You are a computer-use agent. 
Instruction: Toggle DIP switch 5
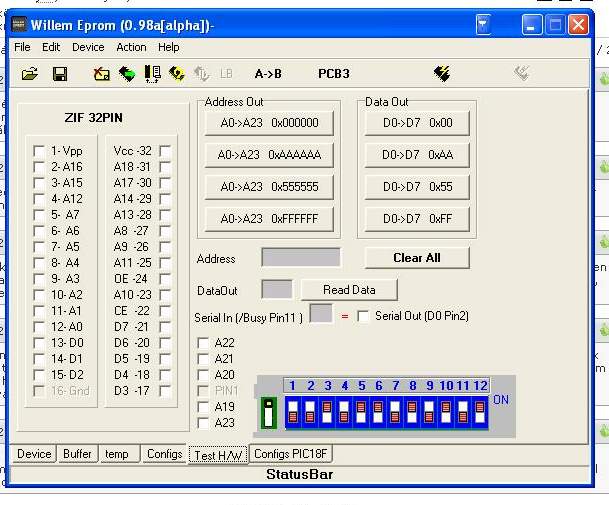pos(361,412)
